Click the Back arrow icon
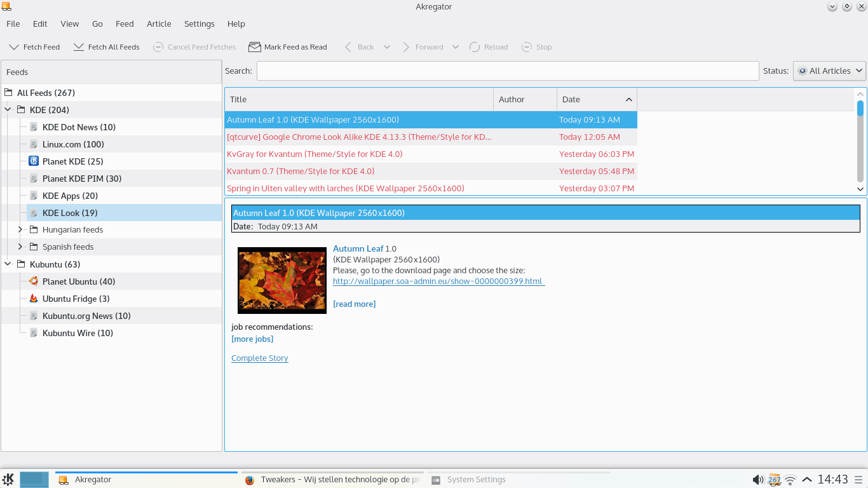The image size is (868, 488). click(x=348, y=47)
